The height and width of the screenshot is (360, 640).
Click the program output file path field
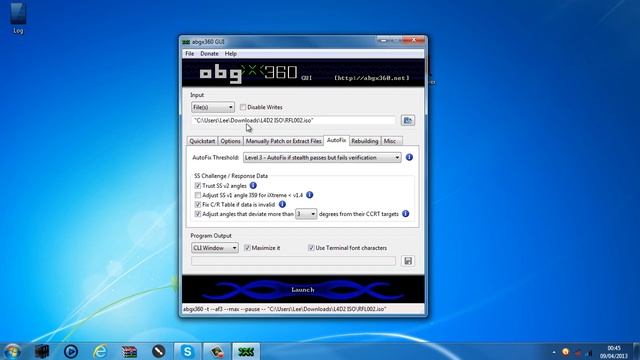pyautogui.click(x=293, y=261)
